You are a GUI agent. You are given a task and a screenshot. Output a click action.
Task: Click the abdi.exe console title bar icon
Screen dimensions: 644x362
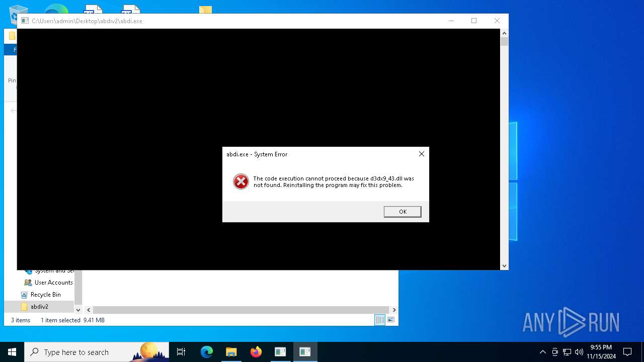(25, 21)
